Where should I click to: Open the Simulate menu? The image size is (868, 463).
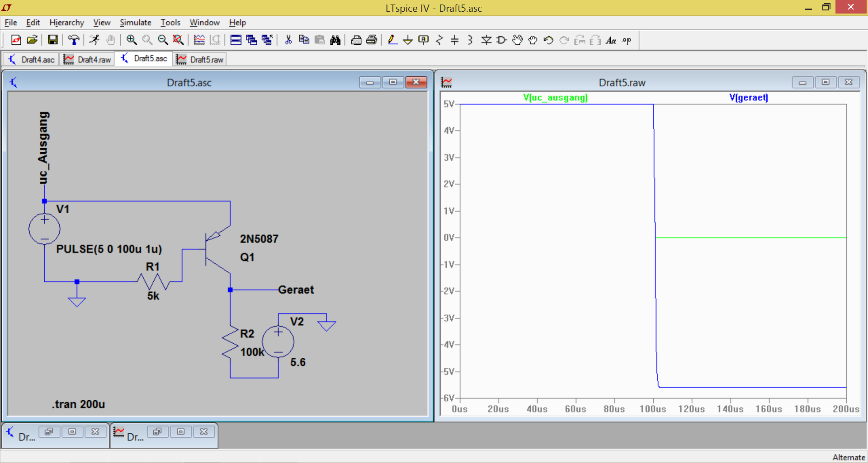point(135,23)
